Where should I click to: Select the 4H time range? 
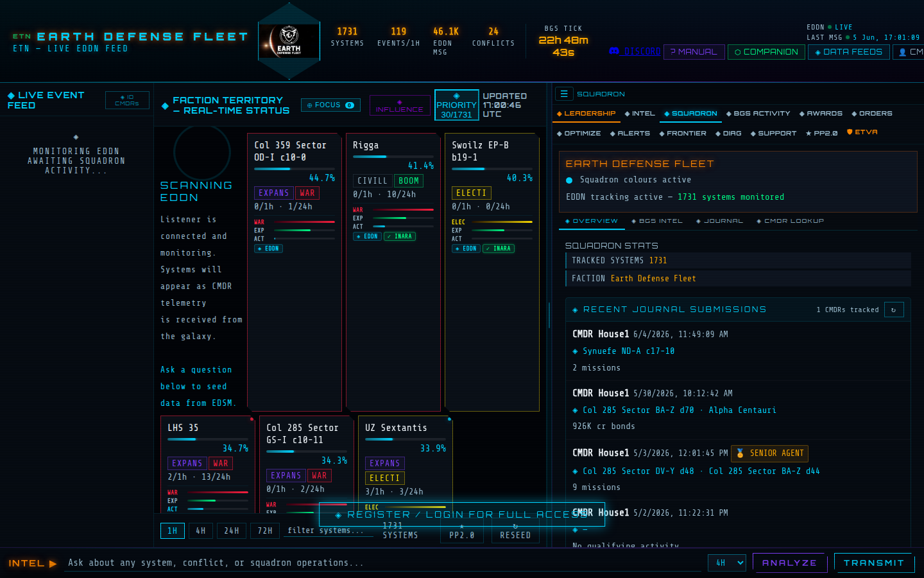click(x=201, y=530)
